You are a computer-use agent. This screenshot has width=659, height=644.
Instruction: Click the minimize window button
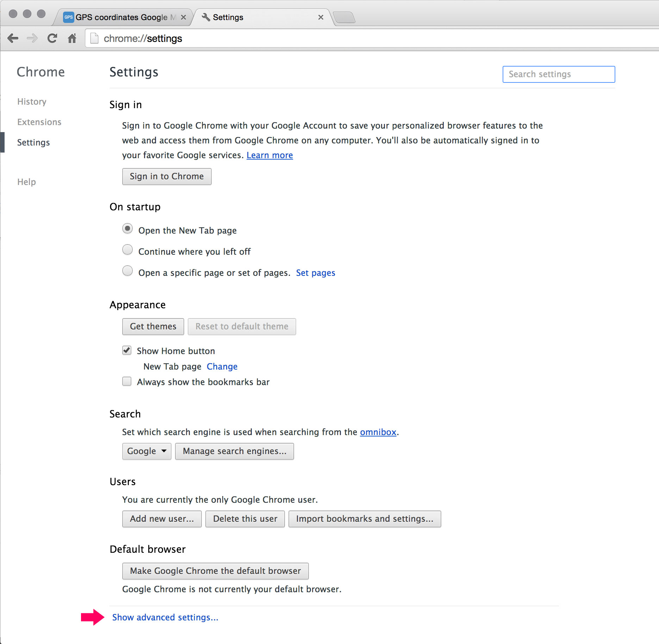point(27,14)
